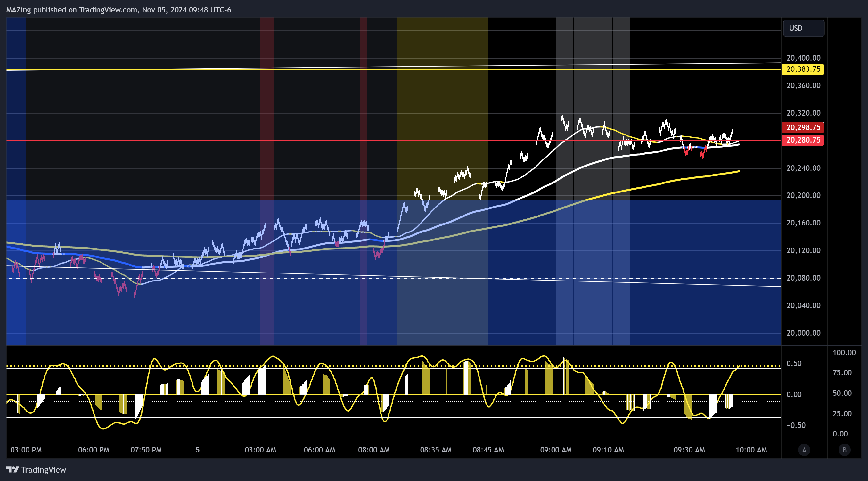Click the 20,200.00 price axis value

(803, 195)
